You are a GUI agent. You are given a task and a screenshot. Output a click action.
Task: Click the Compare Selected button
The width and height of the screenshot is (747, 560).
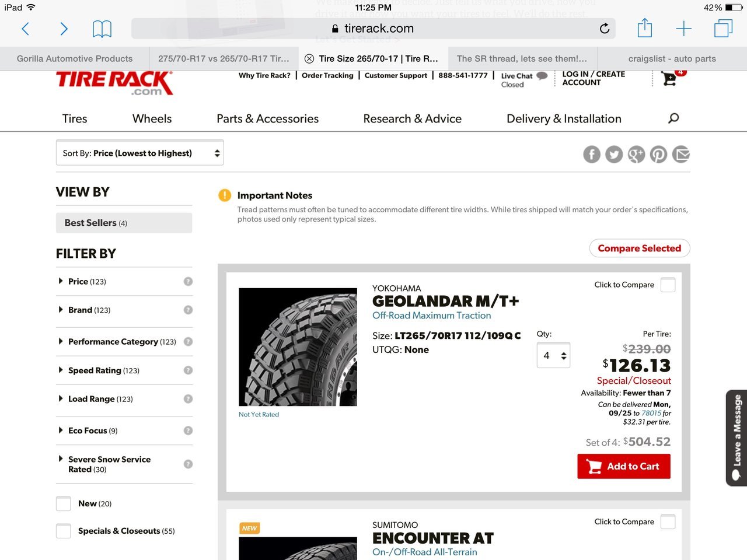[640, 248]
